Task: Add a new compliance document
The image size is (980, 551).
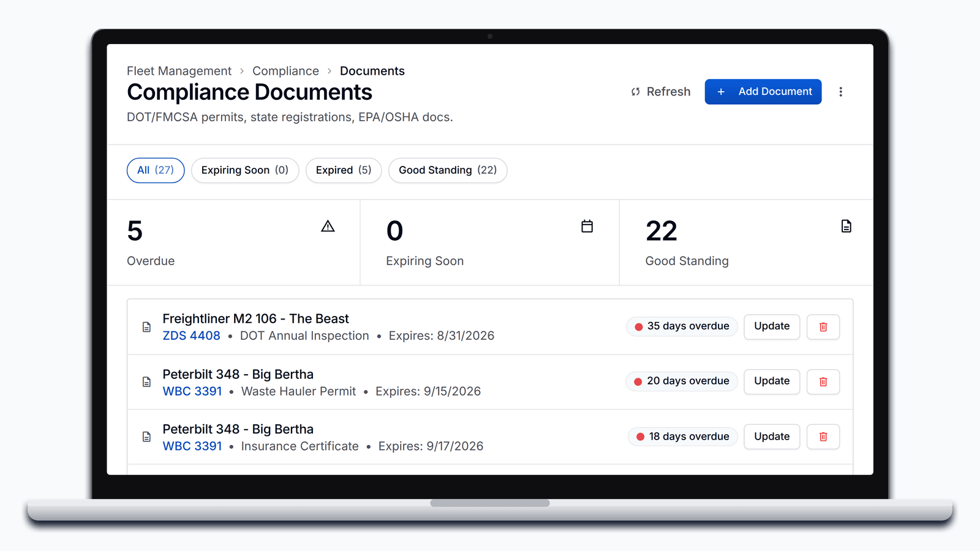Action: coord(763,92)
